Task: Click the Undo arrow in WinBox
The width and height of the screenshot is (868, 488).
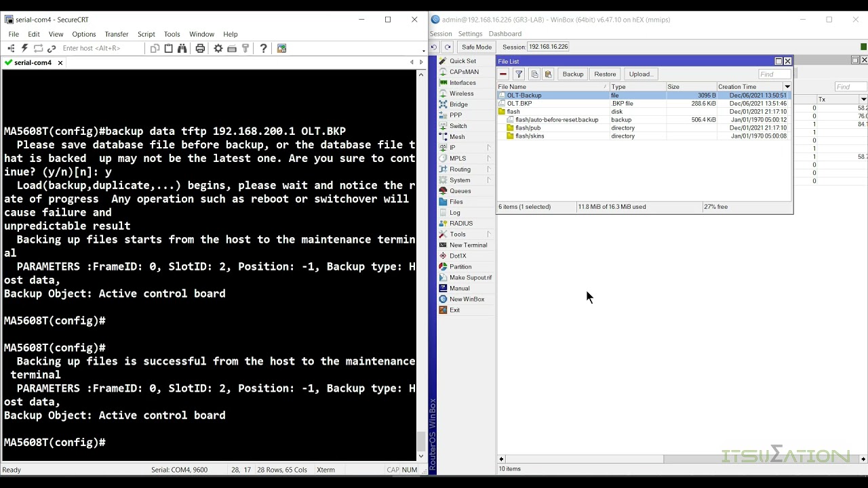Action: coord(434,47)
